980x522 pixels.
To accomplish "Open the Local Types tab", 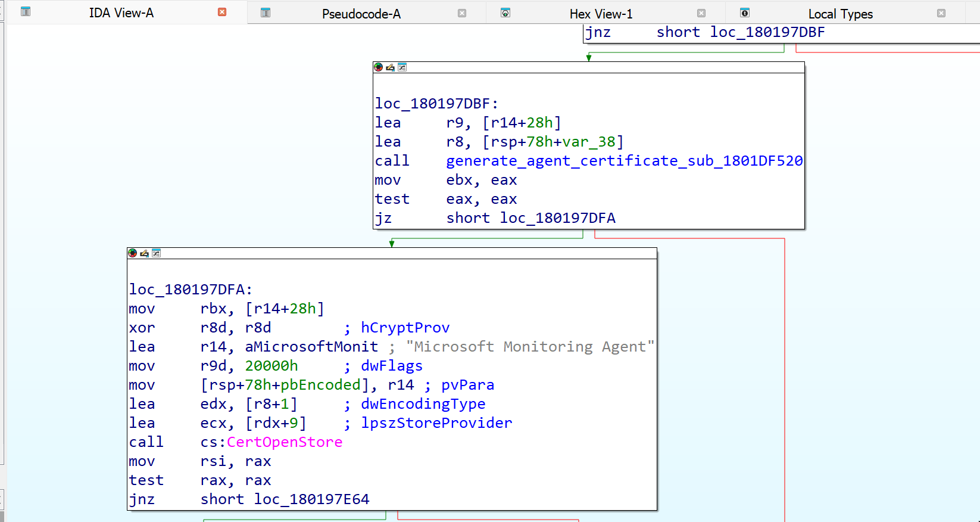I will 840,14.
